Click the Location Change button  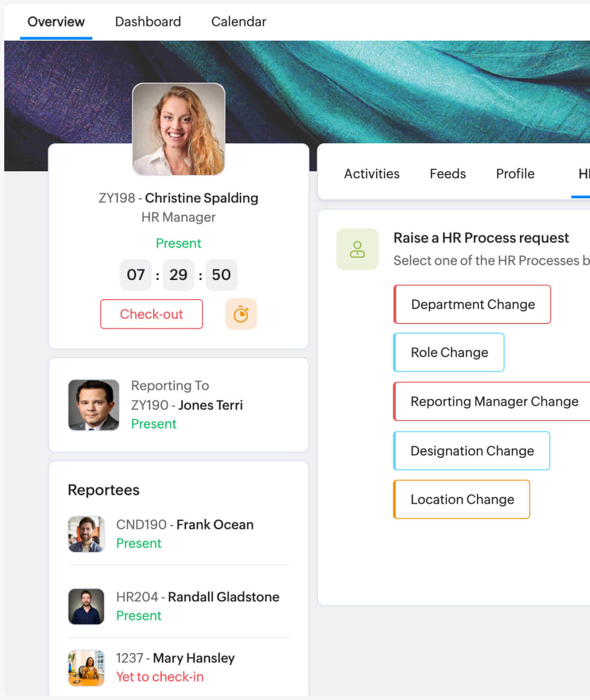click(462, 500)
